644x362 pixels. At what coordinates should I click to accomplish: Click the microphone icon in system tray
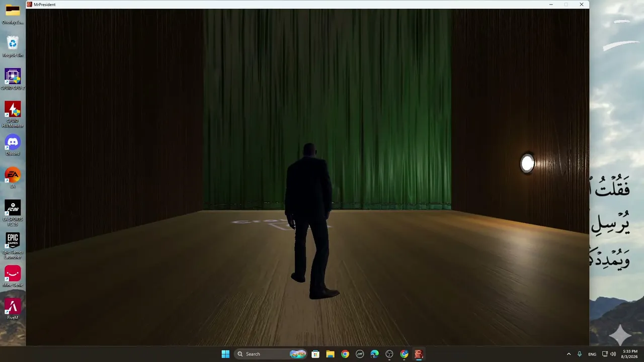pyautogui.click(x=580, y=354)
